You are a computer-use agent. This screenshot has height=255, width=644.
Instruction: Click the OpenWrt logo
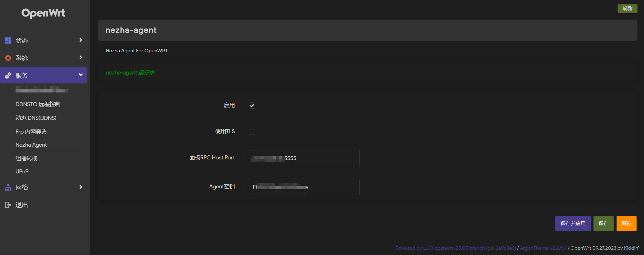[43, 13]
